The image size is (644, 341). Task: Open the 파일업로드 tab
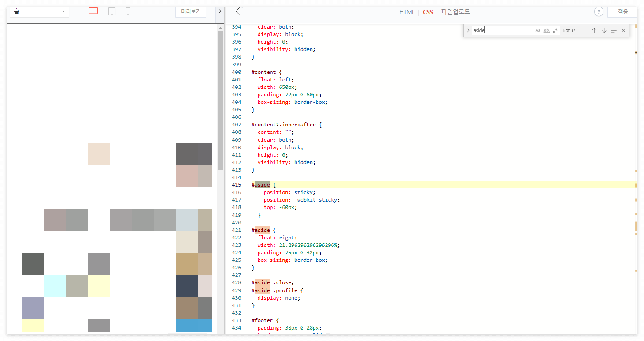[x=455, y=12]
